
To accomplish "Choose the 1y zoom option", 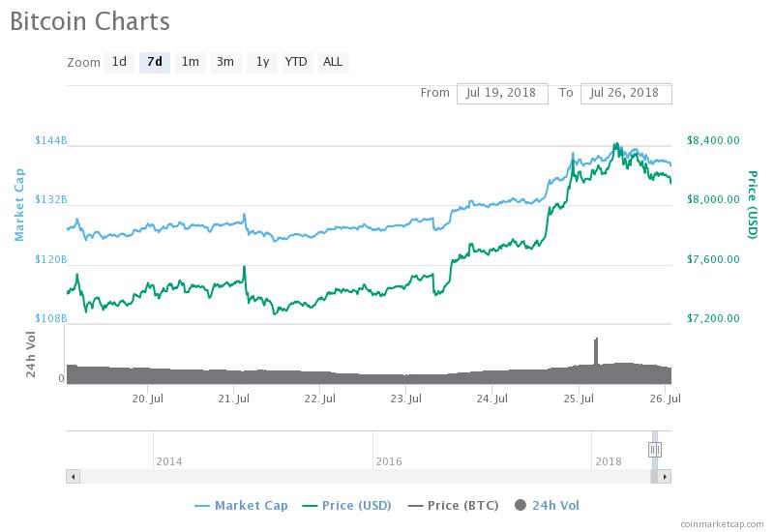I will coord(262,62).
